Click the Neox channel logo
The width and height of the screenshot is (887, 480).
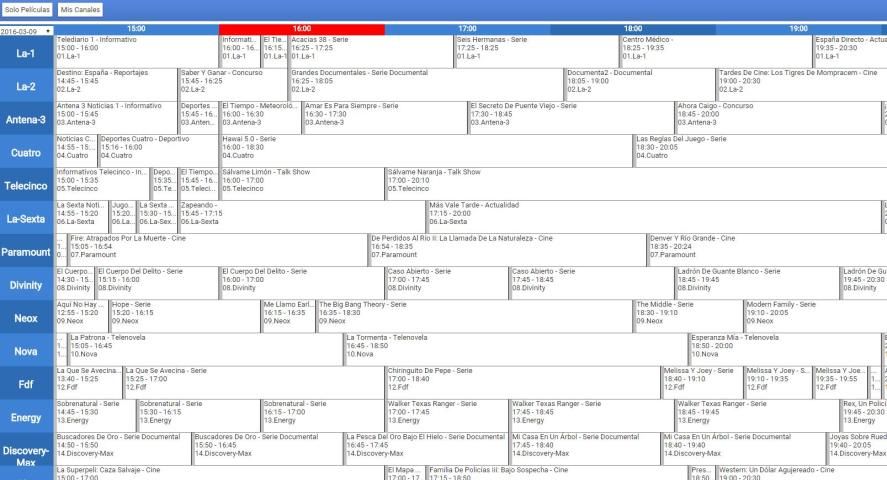[x=27, y=318]
